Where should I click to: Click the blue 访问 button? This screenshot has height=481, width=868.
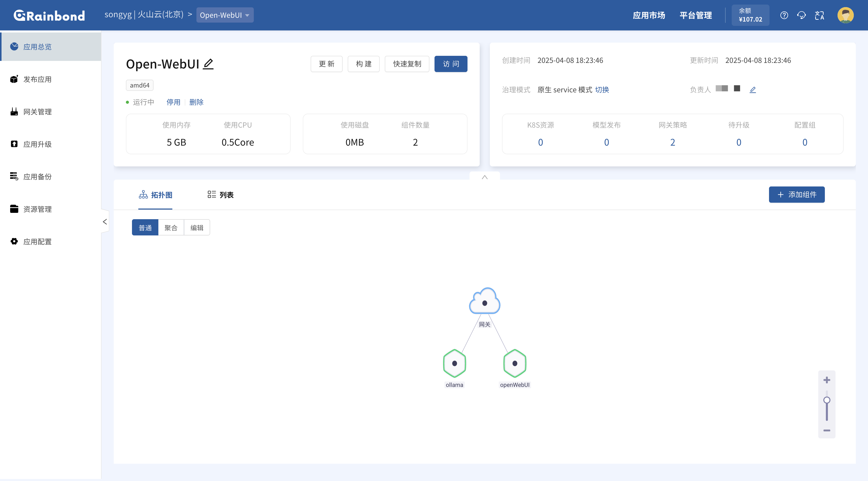coord(451,64)
